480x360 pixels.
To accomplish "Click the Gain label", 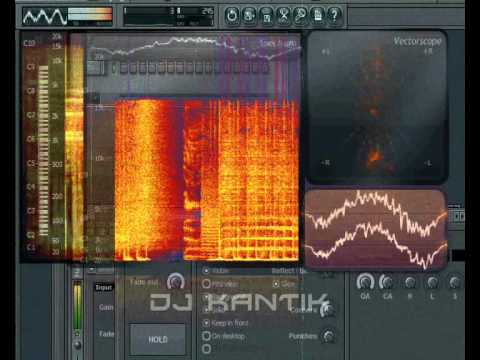I will pos(106,307).
